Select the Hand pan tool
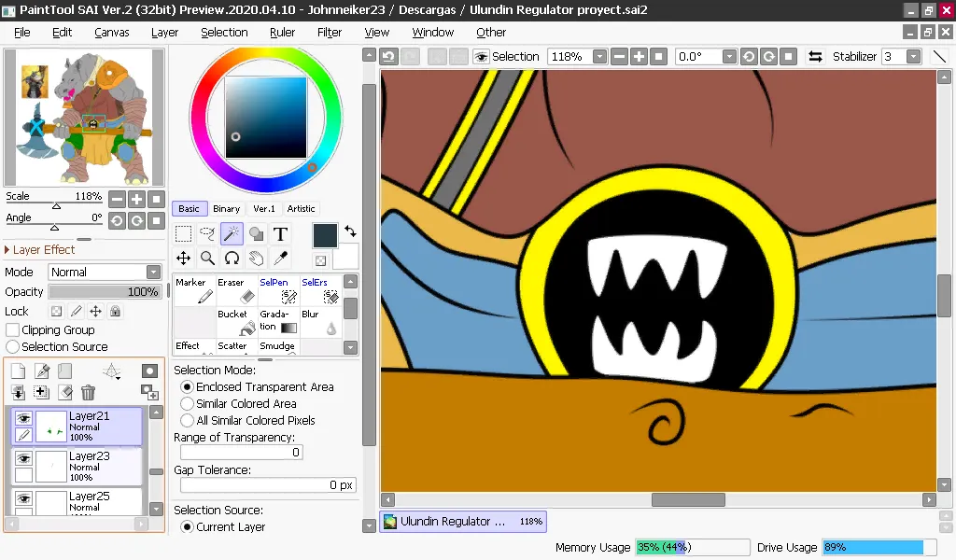This screenshot has height=560, width=956. 256,259
